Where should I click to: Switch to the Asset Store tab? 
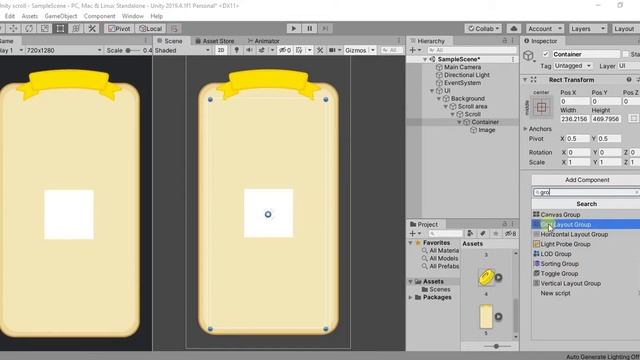pyautogui.click(x=215, y=41)
